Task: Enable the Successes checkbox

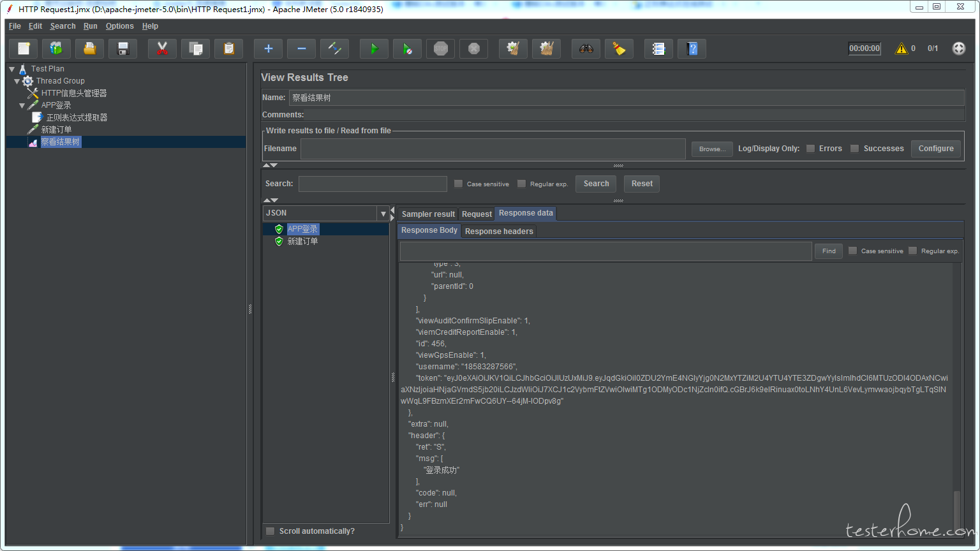Action: click(854, 149)
